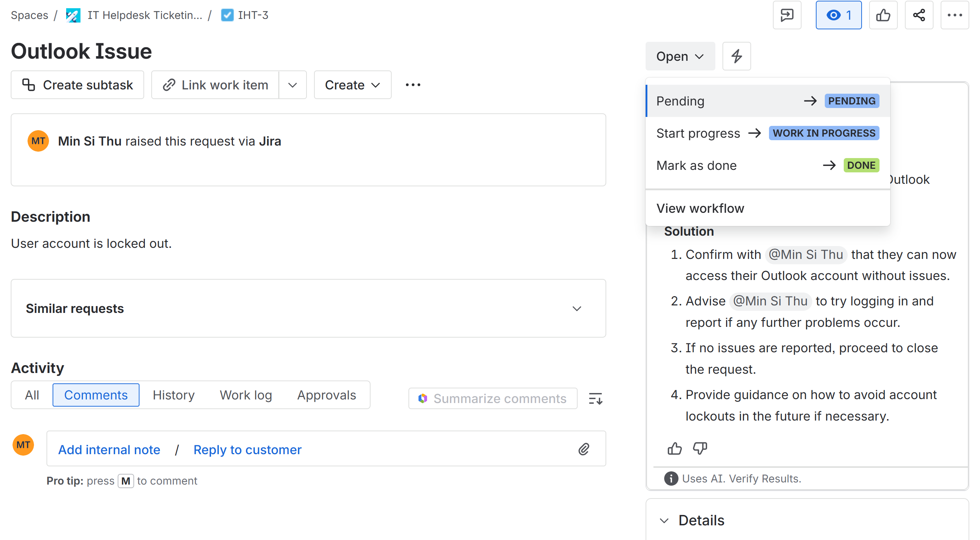Toggle the watch issue eye button
980x540 pixels.
(838, 15)
